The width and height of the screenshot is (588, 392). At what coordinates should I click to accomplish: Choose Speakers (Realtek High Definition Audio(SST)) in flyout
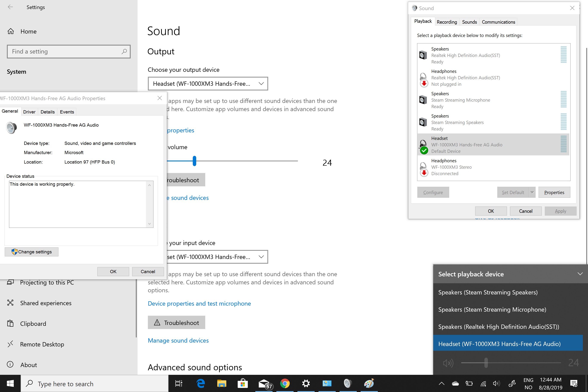(508, 327)
